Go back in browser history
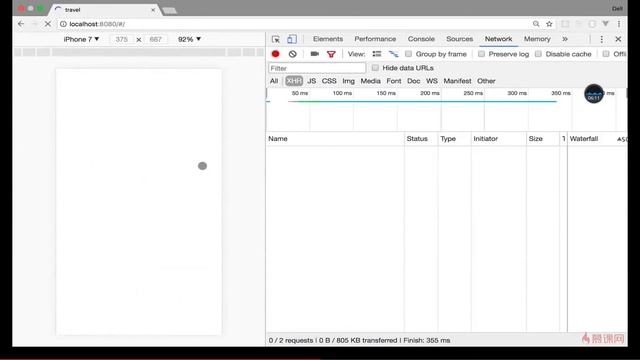 [x=21, y=24]
